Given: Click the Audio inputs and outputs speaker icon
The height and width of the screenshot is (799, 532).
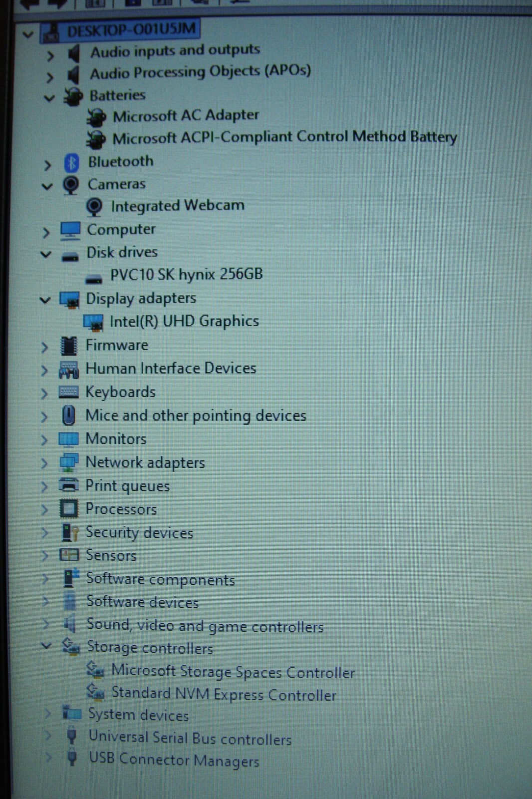Looking at the screenshot, I should (x=73, y=53).
